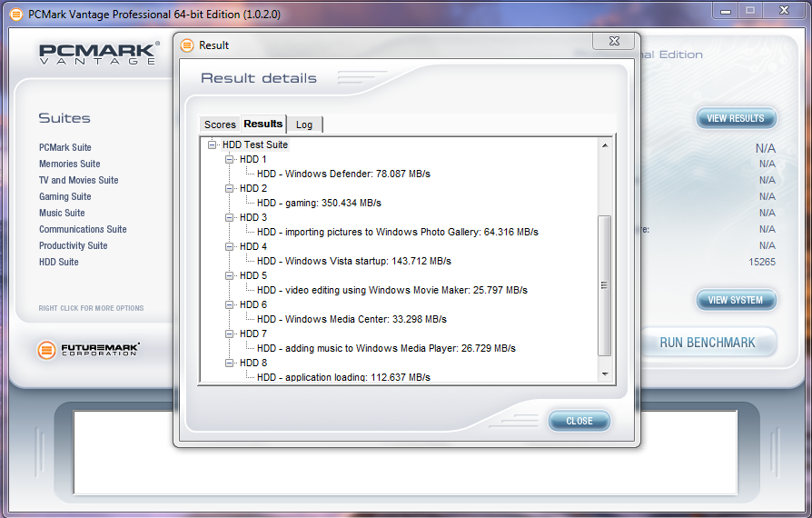This screenshot has width=812, height=518.
Task: Select the Music Suite
Action: coord(62,213)
